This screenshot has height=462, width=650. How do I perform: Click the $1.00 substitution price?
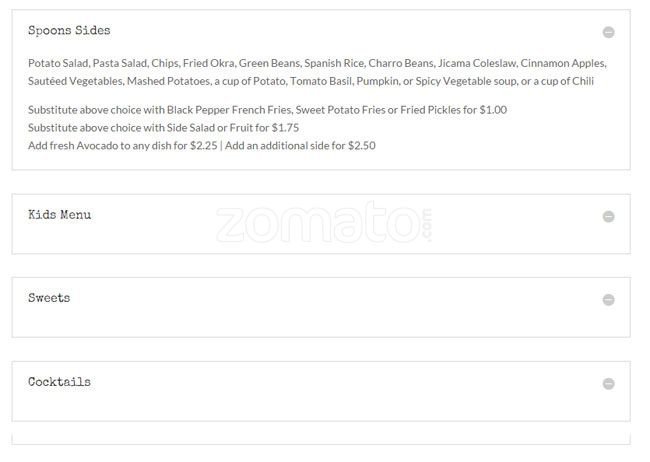492,110
